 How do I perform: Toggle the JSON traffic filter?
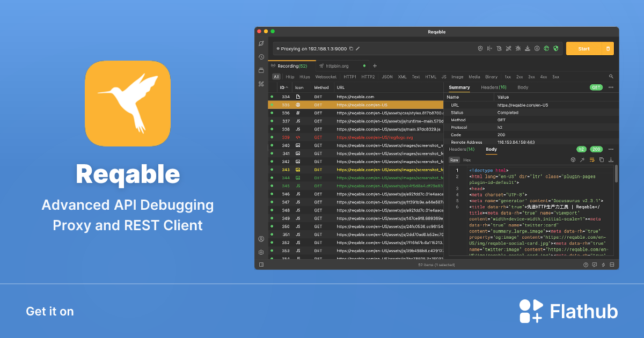387,77
